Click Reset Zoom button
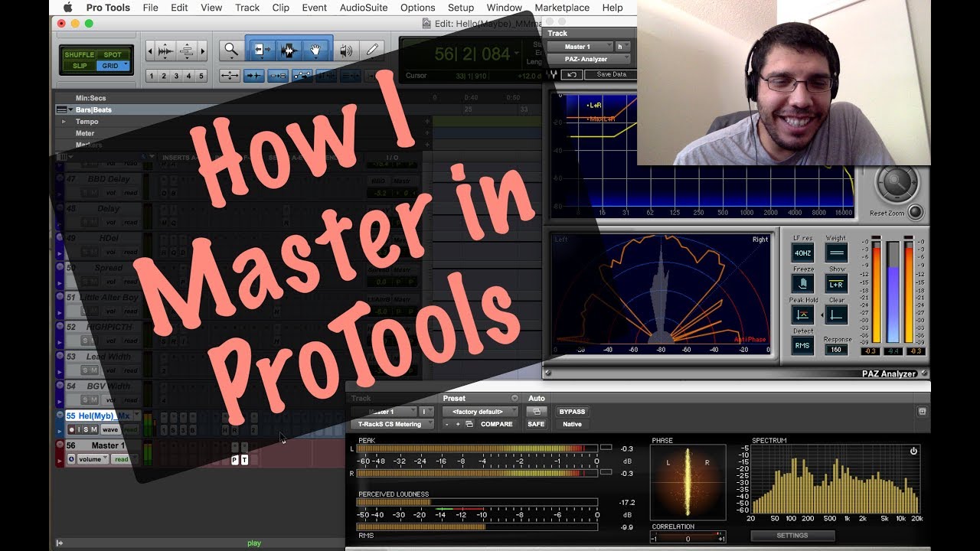 pyautogui.click(x=915, y=213)
